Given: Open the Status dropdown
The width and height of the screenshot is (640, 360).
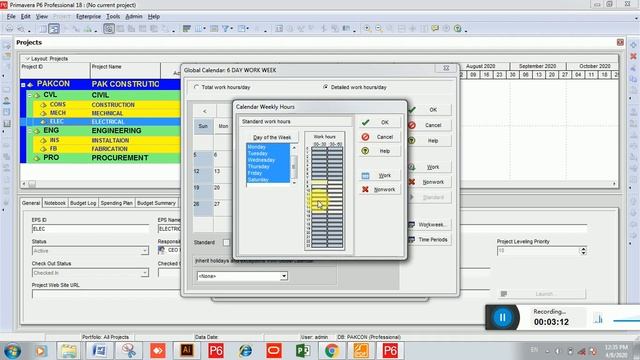Looking at the screenshot, I should (x=144, y=251).
